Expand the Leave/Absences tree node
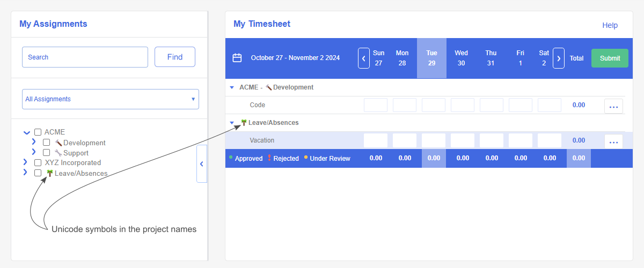Viewport: 644px width, 268px height. (x=25, y=172)
